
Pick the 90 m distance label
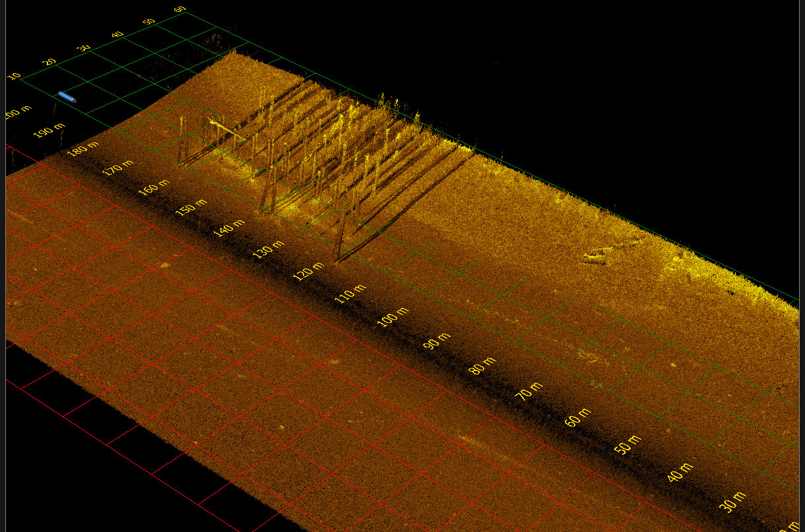point(436,340)
